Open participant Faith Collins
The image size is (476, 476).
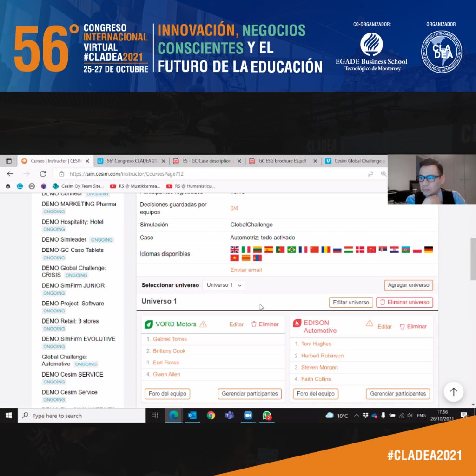tap(316, 379)
